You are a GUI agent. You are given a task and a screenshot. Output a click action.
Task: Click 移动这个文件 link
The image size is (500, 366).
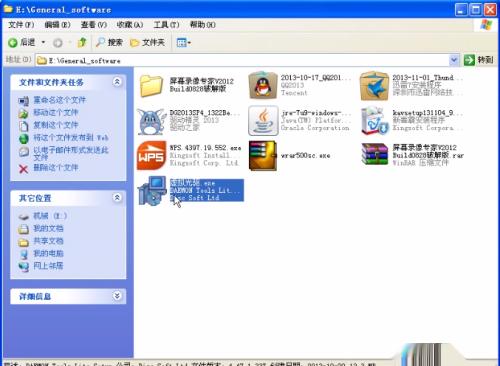click(x=56, y=113)
